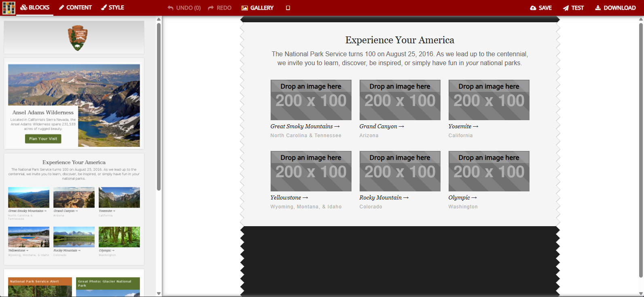This screenshot has width=644, height=297.
Task: Select the National Park Service Alert block
Action: (x=40, y=287)
